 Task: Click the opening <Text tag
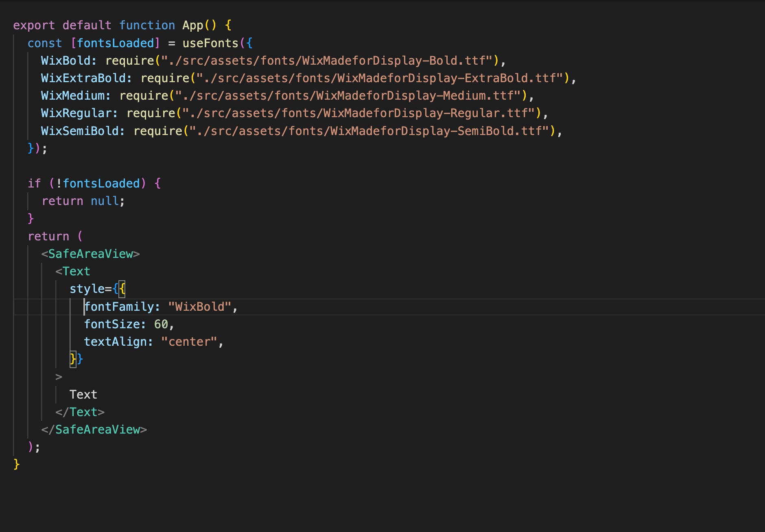coord(73,271)
